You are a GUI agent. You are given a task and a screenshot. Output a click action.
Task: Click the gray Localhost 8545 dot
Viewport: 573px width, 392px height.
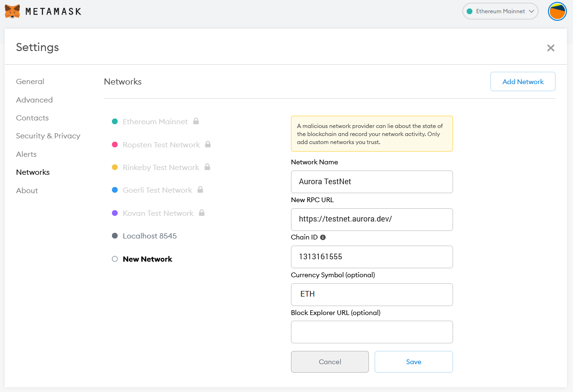[x=115, y=236]
